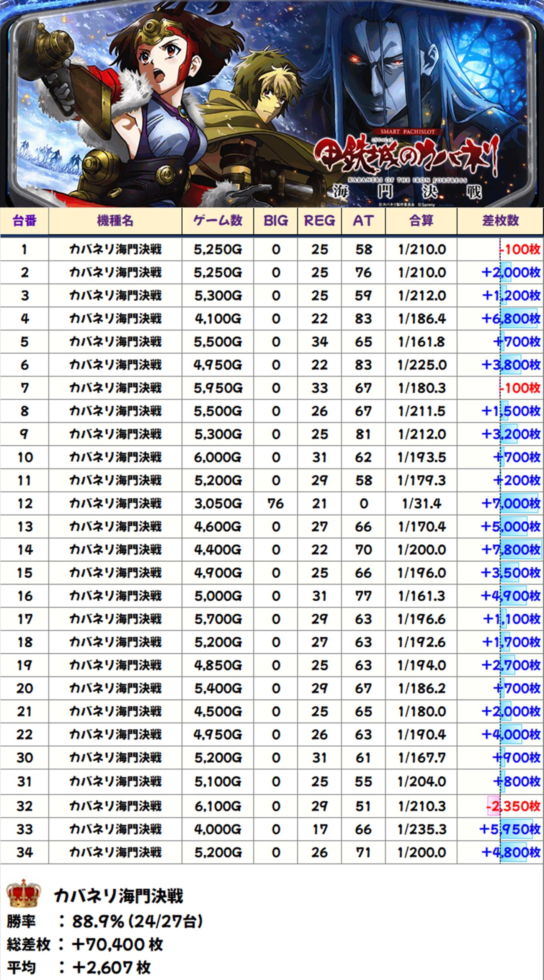The width and height of the screenshot is (544, 980).
Task: Click machine 12 row with 76 BIG
Action: tap(272, 503)
